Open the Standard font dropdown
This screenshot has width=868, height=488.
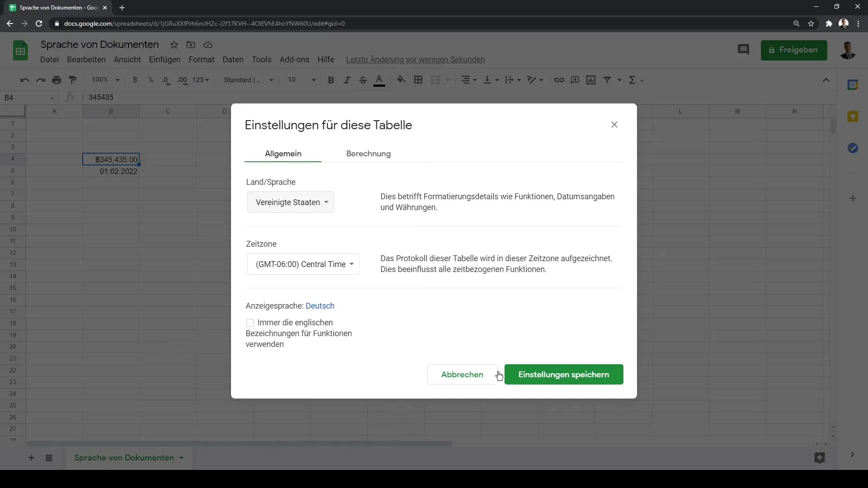[x=249, y=80]
